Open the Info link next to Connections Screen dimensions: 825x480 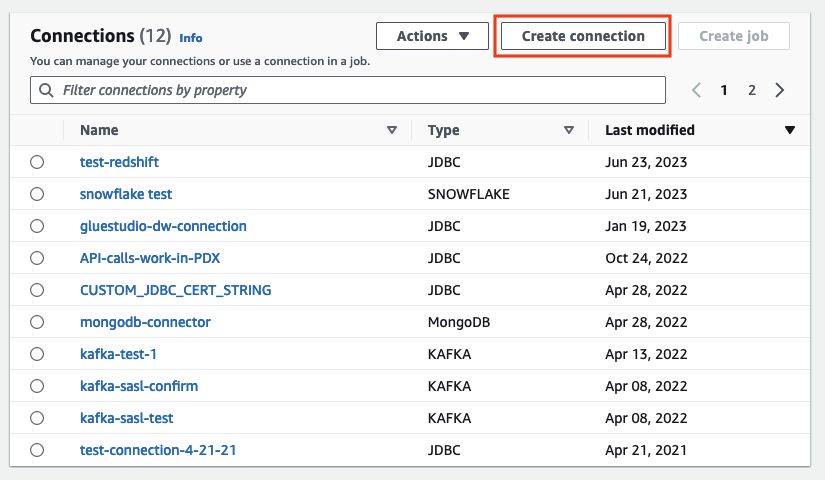pos(190,38)
